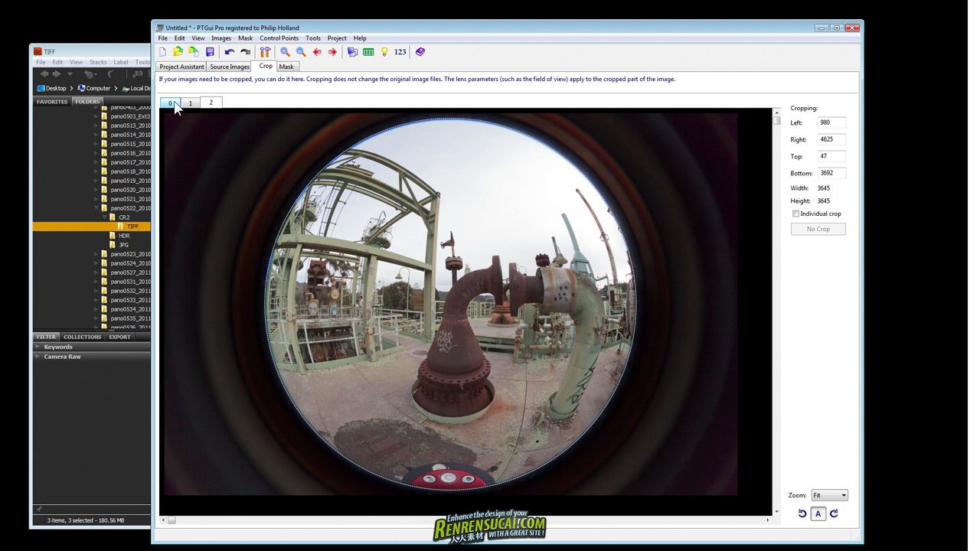Screen dimensions: 980x551
Task: Click the Left crop value field
Action: tap(831, 122)
